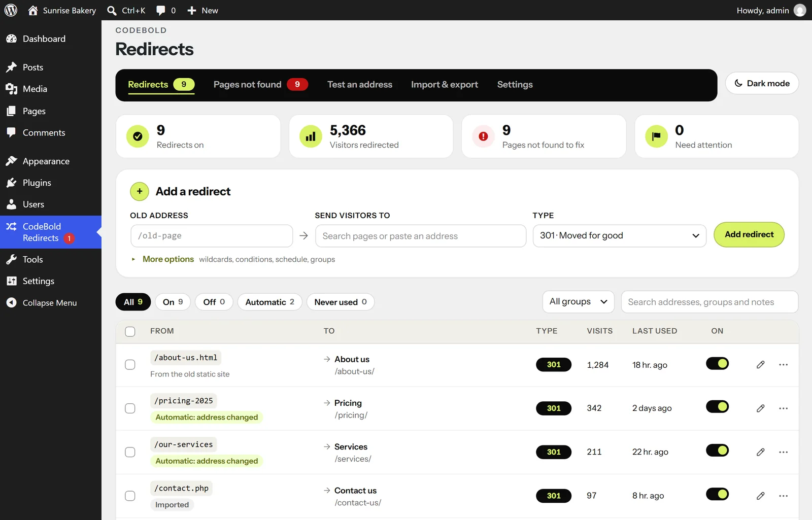Image resolution: width=812 pixels, height=520 pixels.
Task: Click the Collapse Menu icon
Action: point(11,302)
